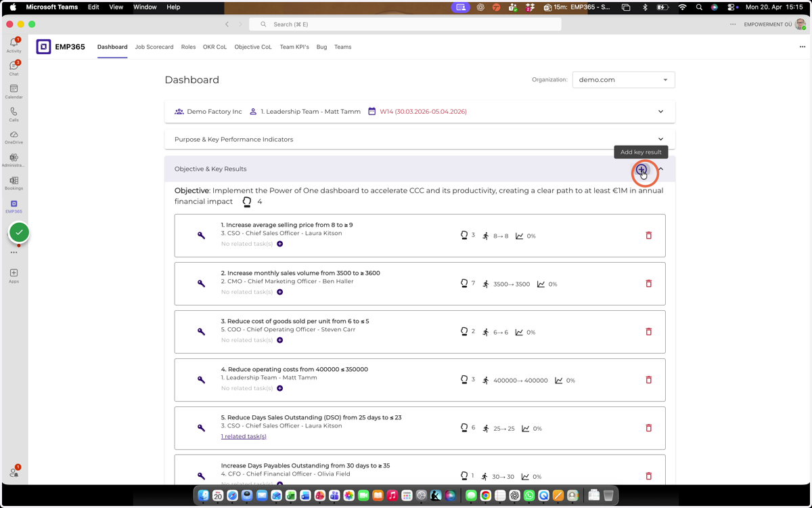The width and height of the screenshot is (812, 508).
Task: Open EMP365 app in sidebar
Action: point(14,206)
